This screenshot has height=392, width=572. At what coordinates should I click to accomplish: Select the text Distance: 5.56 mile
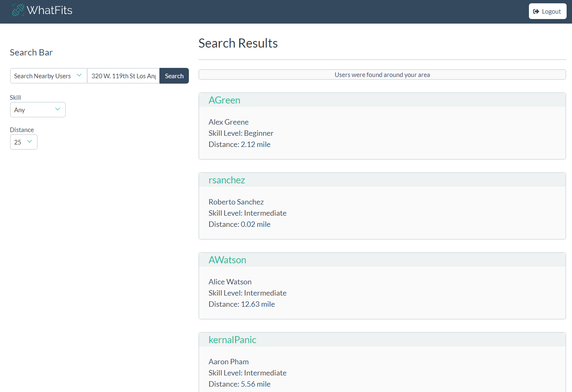[239, 384]
